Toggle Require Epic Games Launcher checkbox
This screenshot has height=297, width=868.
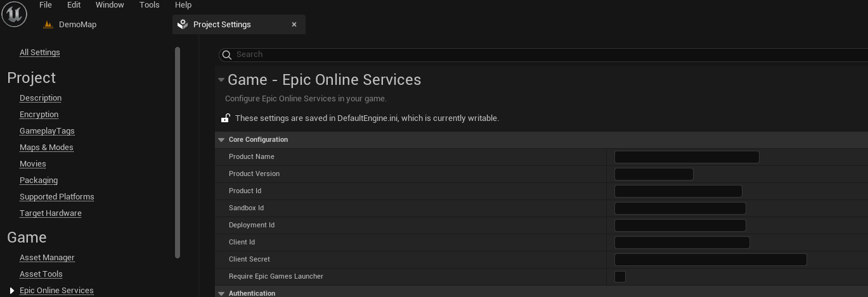click(x=620, y=277)
